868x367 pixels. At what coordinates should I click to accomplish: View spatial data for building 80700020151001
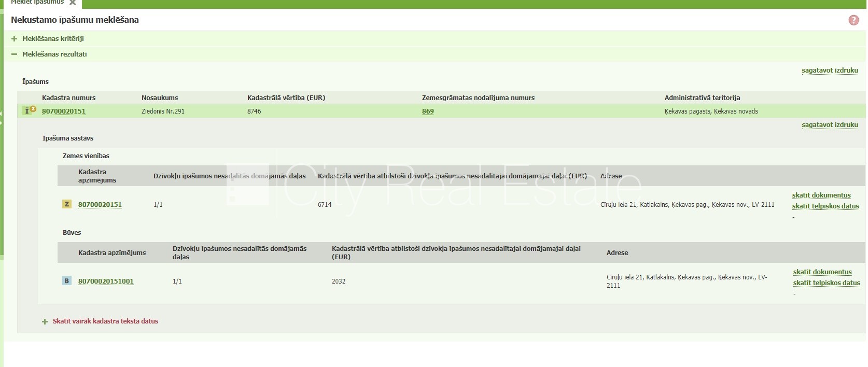pos(827,283)
